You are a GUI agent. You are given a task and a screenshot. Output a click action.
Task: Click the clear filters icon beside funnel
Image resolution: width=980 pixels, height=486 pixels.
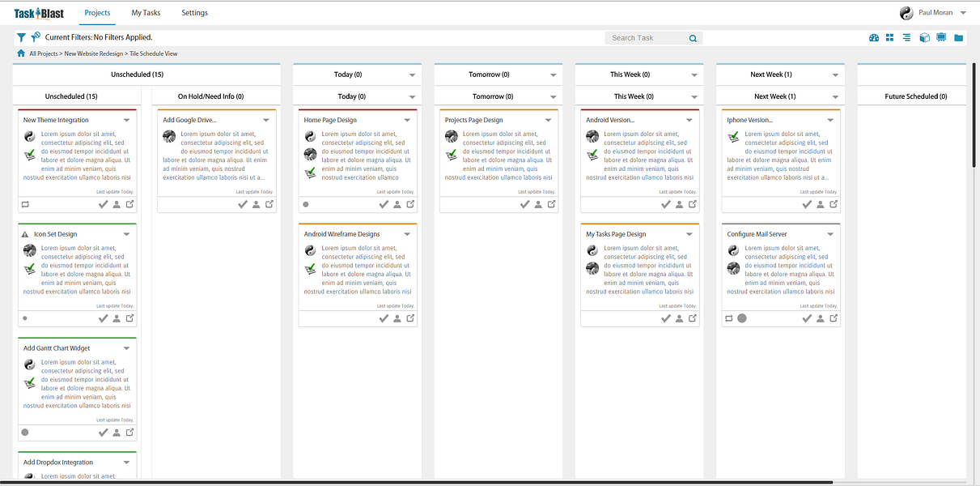click(x=36, y=37)
